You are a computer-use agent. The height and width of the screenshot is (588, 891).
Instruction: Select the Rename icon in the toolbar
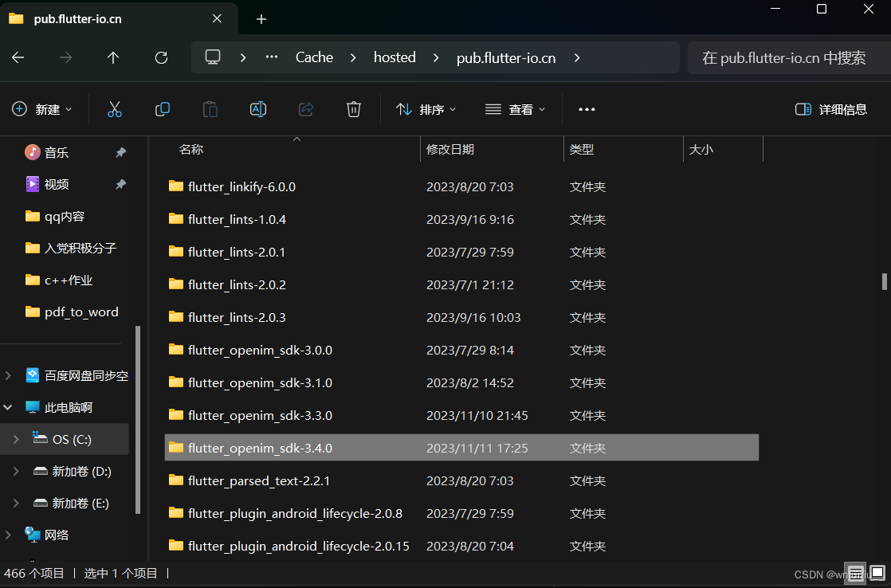pos(257,109)
